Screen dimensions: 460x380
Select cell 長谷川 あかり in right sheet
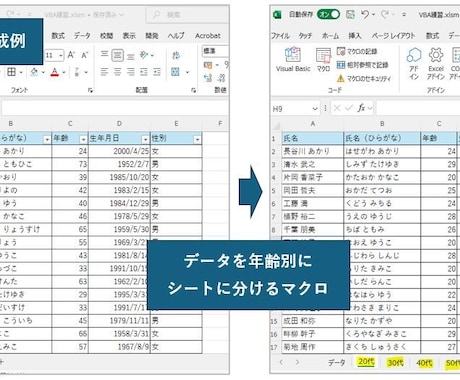coord(313,151)
